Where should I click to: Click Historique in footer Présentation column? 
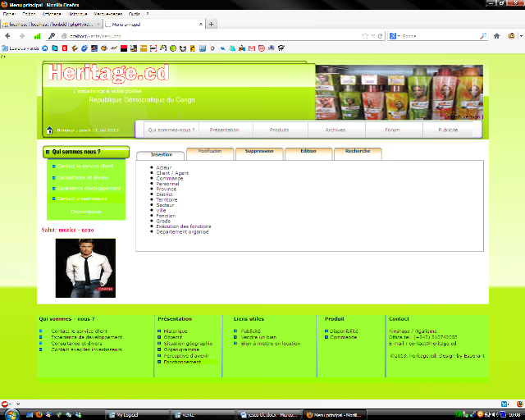(x=176, y=331)
